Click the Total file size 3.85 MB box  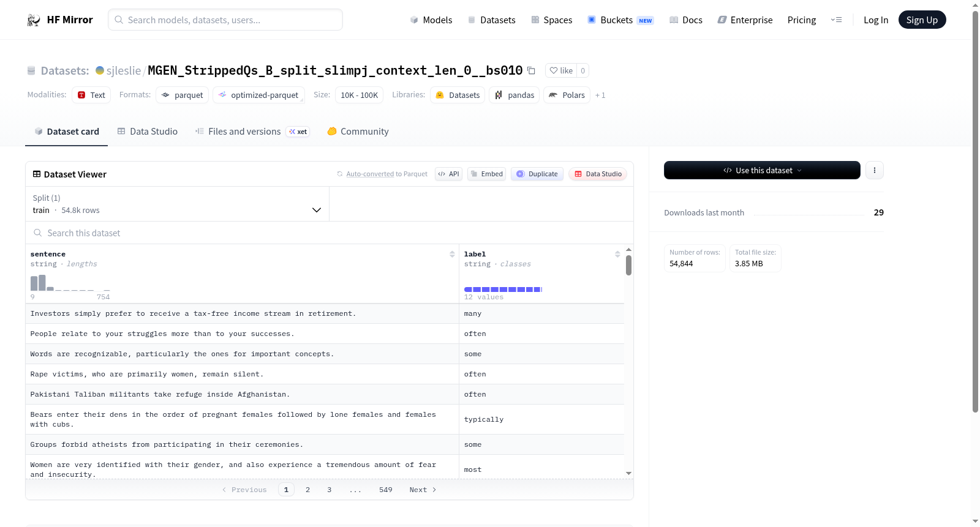tap(755, 258)
